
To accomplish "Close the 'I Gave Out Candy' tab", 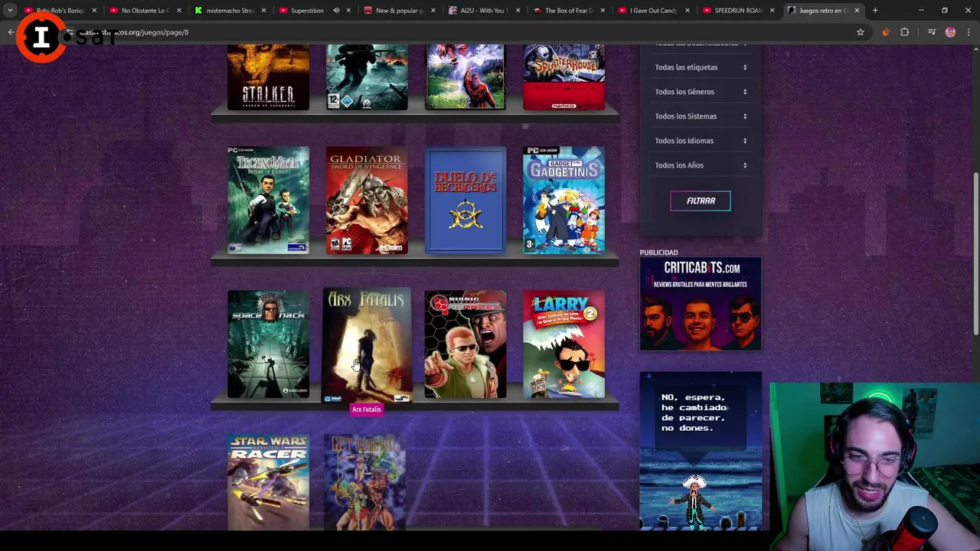I will [687, 11].
